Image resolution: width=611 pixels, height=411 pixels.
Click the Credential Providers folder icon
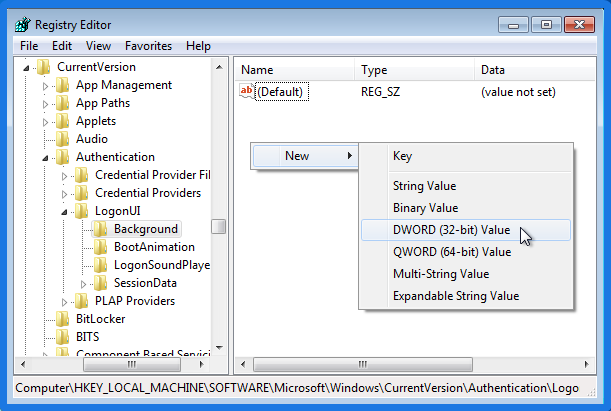[x=81, y=193]
